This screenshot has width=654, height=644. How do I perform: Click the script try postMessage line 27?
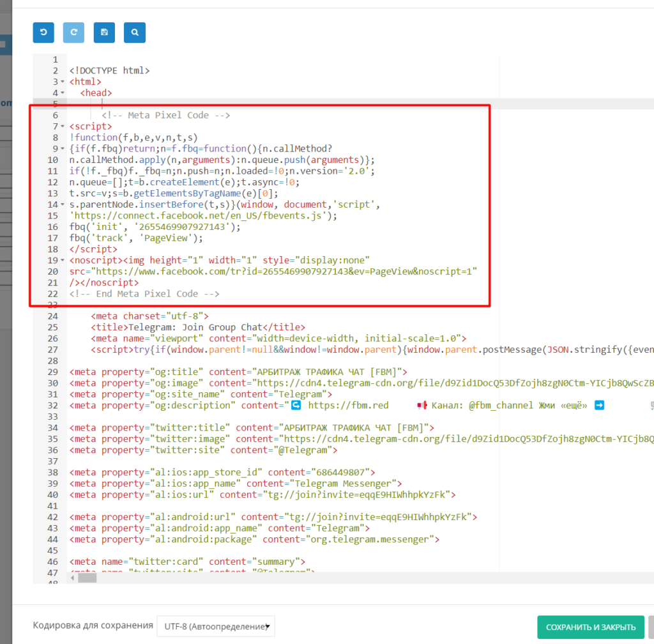click(x=372, y=349)
